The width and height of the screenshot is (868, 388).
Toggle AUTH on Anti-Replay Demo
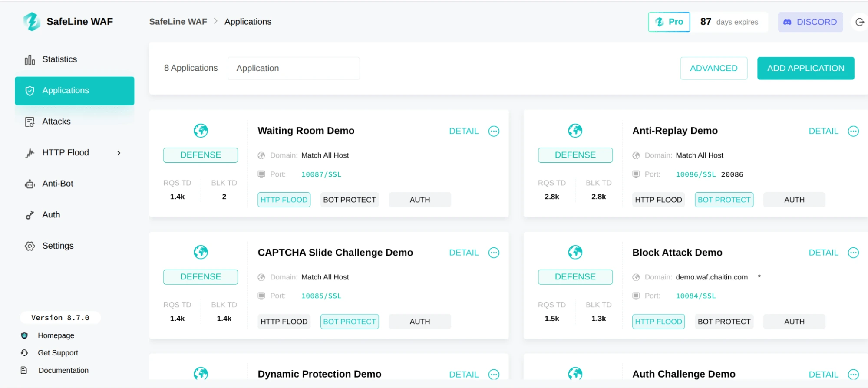click(794, 200)
